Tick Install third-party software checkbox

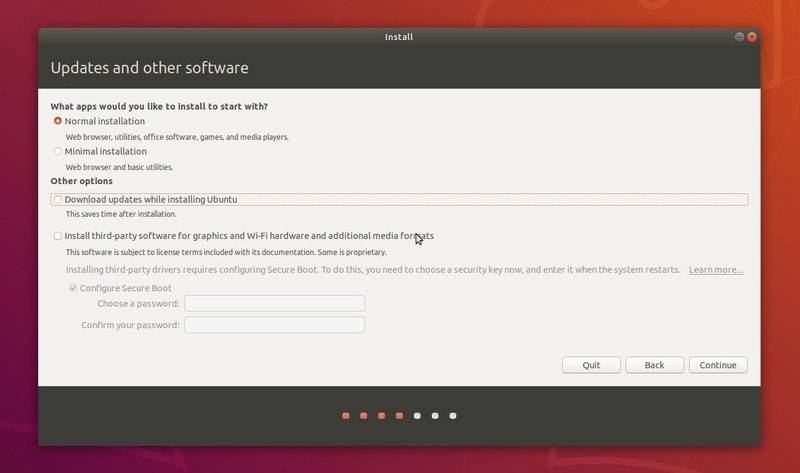point(58,236)
